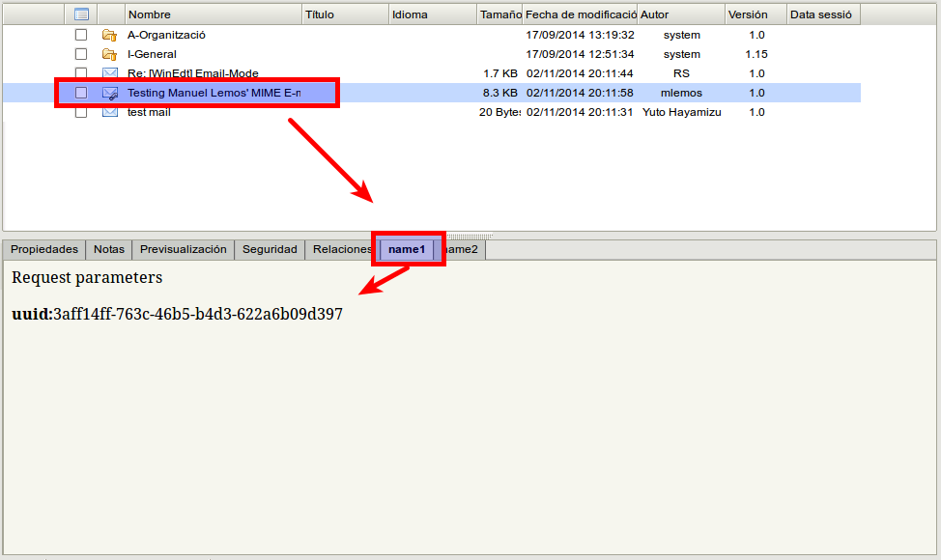
Task: Sort by the Nombre column header
Action: [x=213, y=14]
